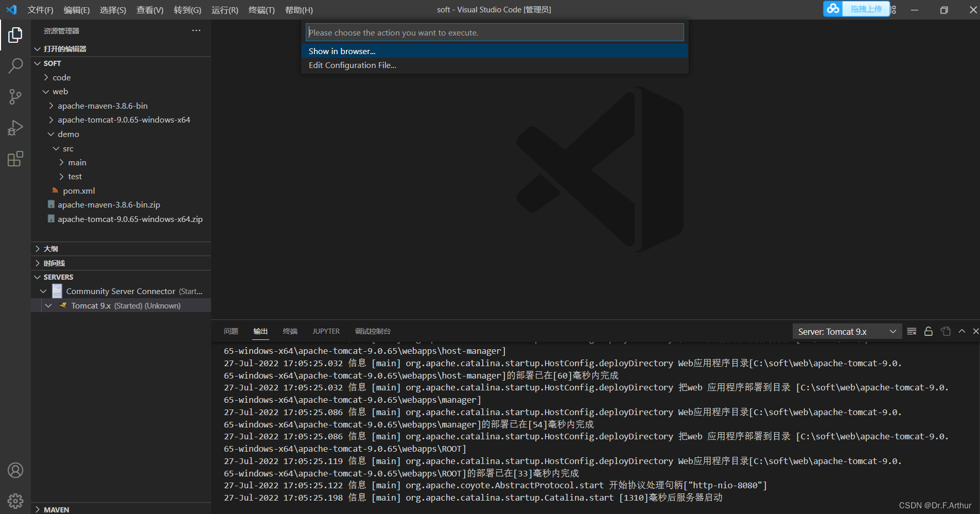Click apache-maven-3.8.6-bin.zip file icon
Viewport: 980px width, 514px height.
pyautogui.click(x=51, y=204)
